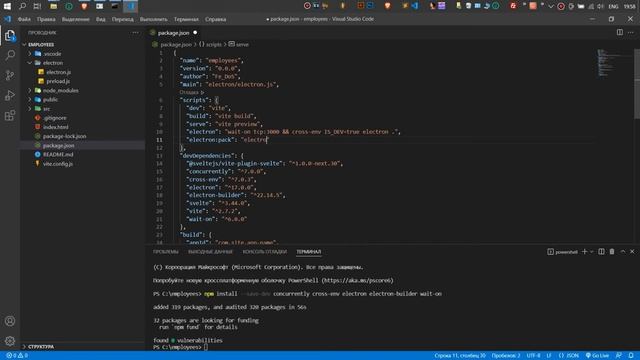Screen dimensions: 640x360
Task: Open the Вид menu
Action: [x=100, y=19]
